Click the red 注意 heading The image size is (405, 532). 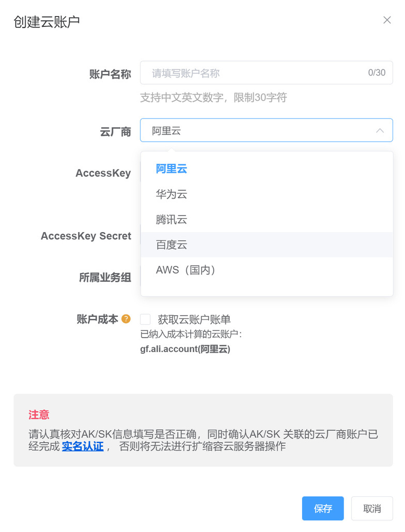[39, 415]
